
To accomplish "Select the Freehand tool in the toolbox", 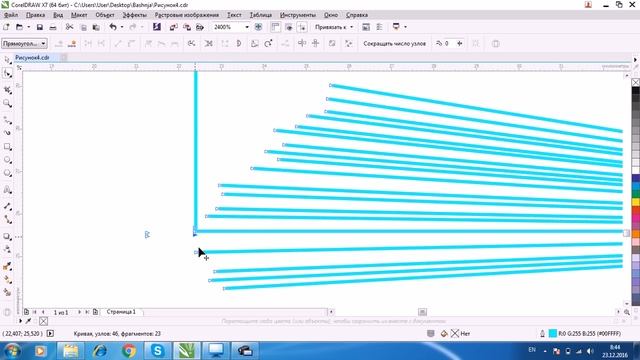I will [7, 120].
